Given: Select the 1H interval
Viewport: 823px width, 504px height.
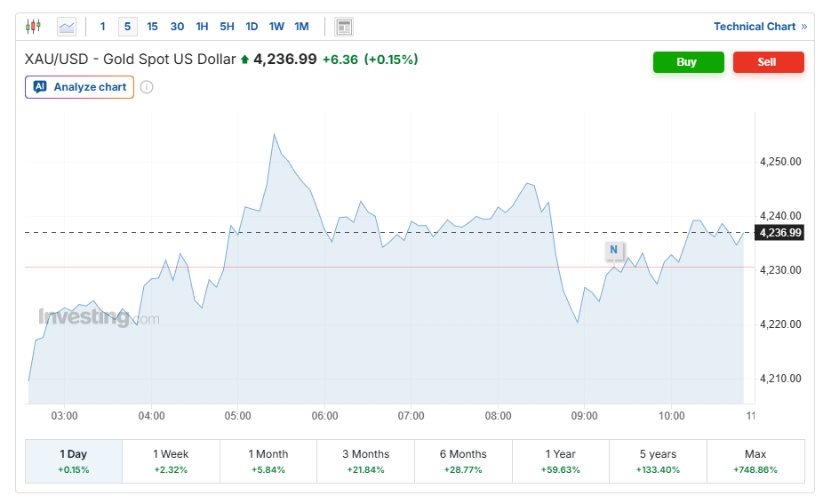Looking at the screenshot, I should tap(202, 27).
